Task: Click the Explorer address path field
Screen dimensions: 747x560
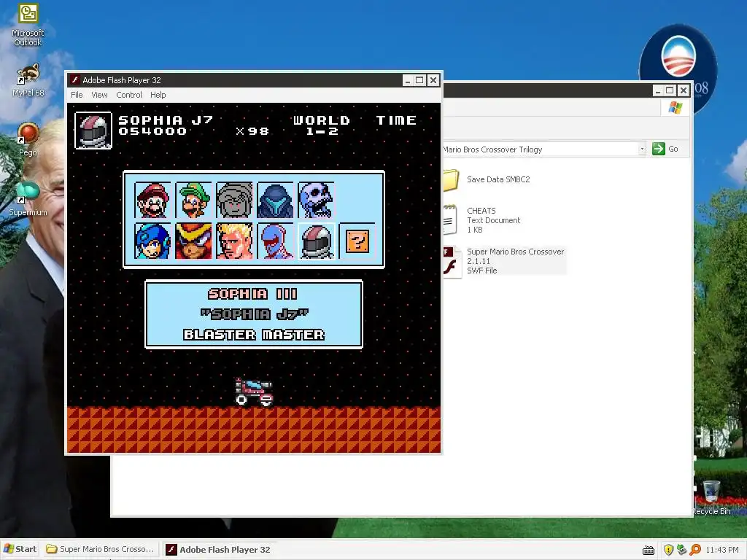Action: [x=541, y=149]
